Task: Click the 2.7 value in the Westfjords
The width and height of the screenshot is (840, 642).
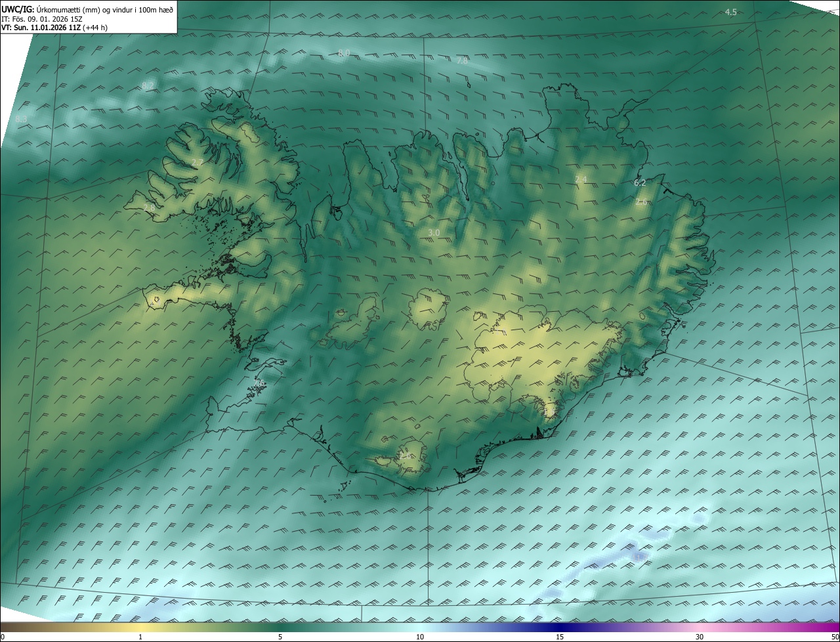Action: click(198, 161)
